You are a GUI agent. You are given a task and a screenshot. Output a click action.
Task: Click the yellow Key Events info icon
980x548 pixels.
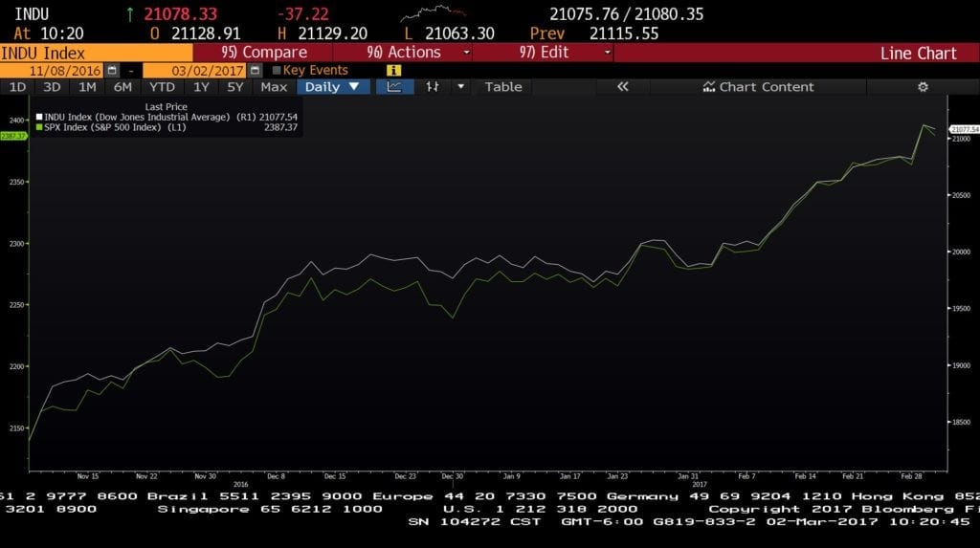[393, 70]
